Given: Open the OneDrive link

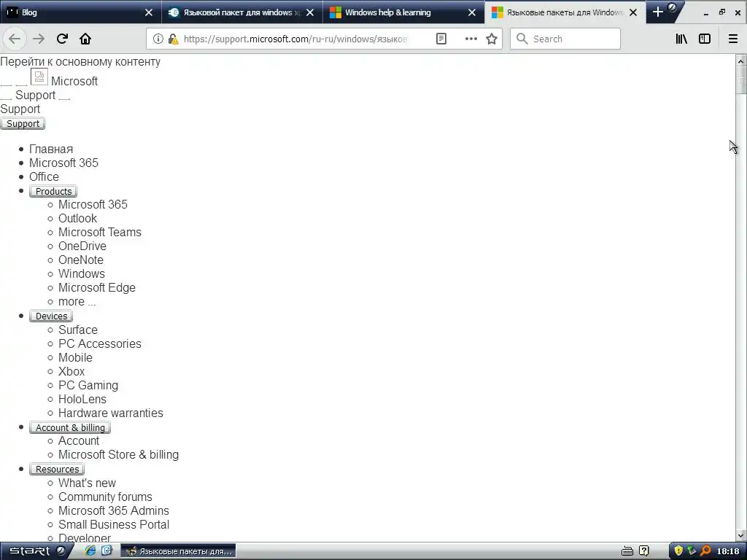Looking at the screenshot, I should [x=82, y=246].
